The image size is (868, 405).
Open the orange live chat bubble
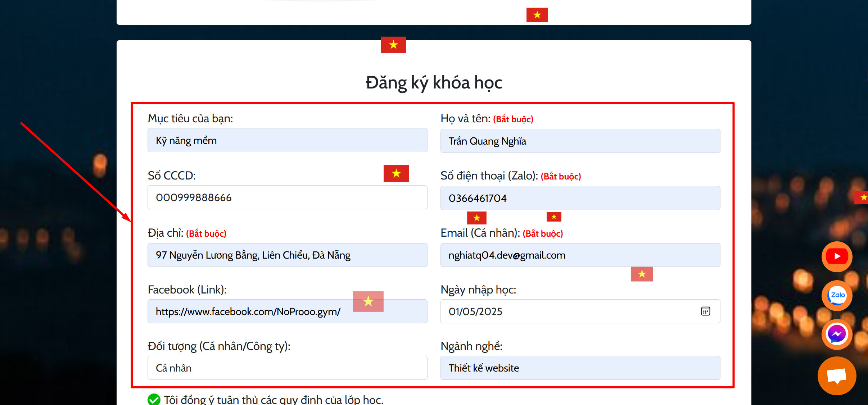point(837,376)
